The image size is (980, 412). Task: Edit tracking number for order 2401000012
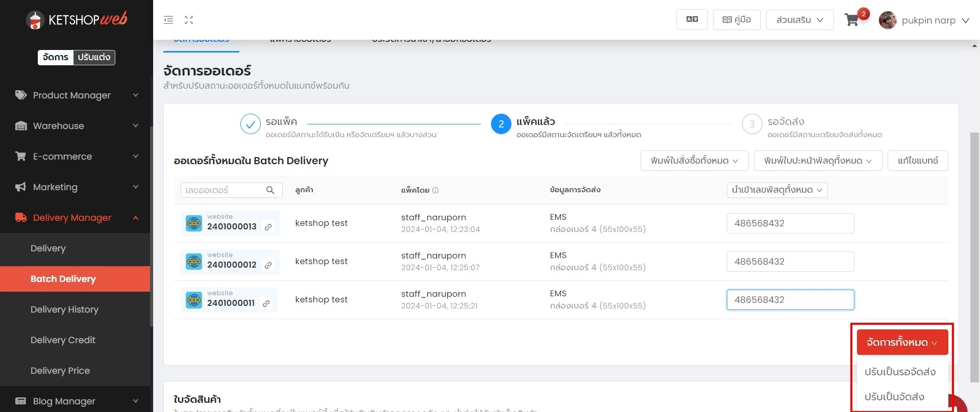pyautogui.click(x=790, y=262)
